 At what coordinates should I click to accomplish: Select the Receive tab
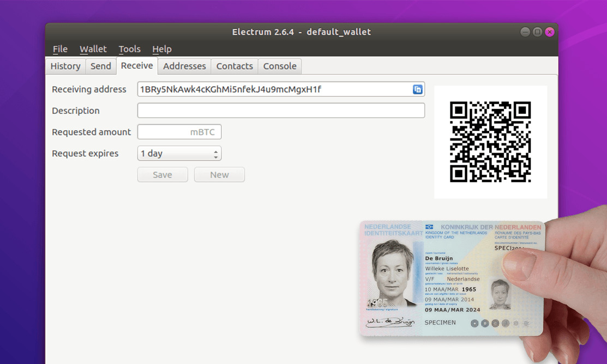click(137, 66)
